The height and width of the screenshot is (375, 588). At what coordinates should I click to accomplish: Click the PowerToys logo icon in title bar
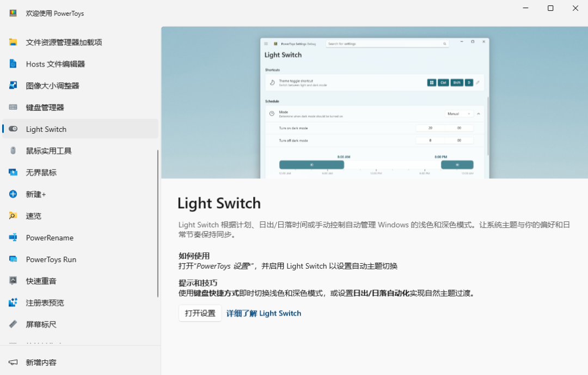coord(13,13)
